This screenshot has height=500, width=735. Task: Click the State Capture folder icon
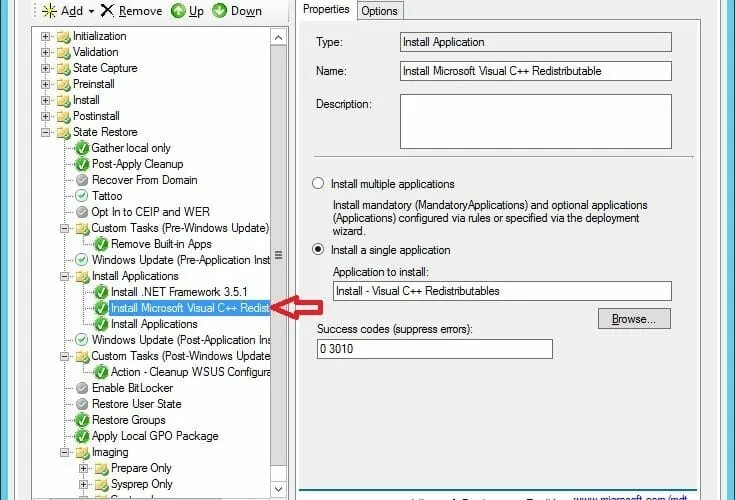[x=63, y=69]
